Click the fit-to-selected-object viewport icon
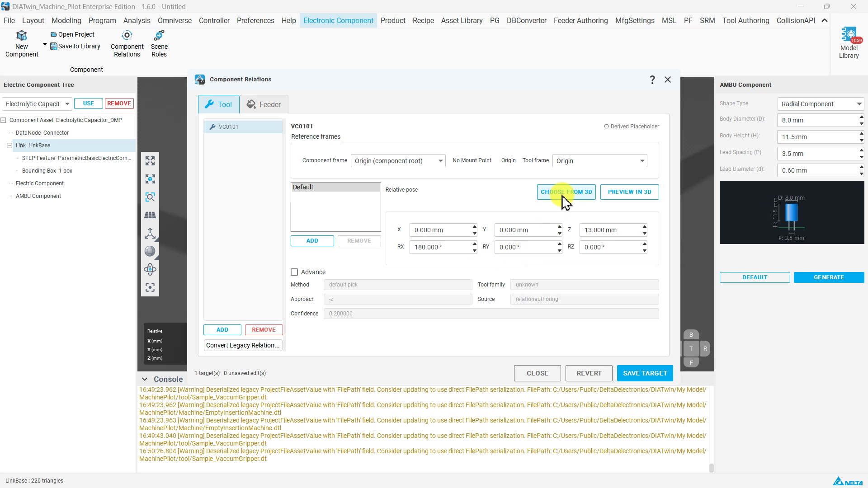This screenshot has width=868, height=488. 150,179
